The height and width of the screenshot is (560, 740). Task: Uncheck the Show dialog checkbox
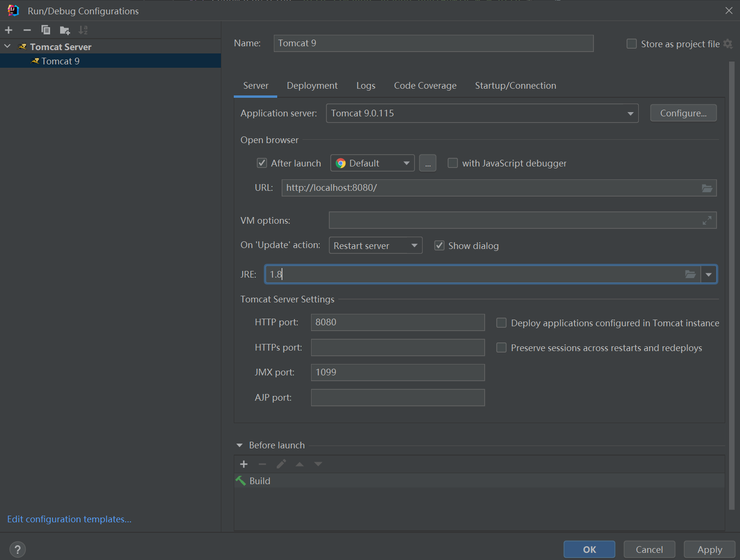[x=439, y=246]
